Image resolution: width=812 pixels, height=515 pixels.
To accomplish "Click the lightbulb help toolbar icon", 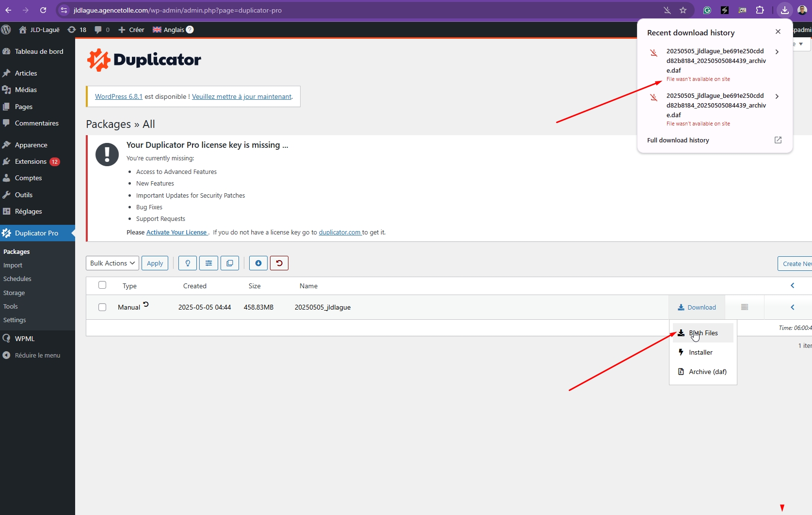I will pos(188,263).
